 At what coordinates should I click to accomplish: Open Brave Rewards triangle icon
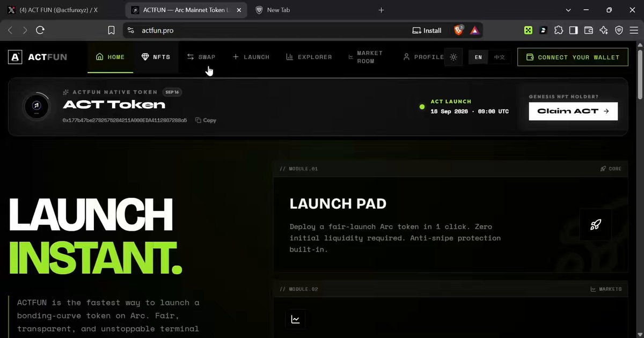click(x=474, y=31)
